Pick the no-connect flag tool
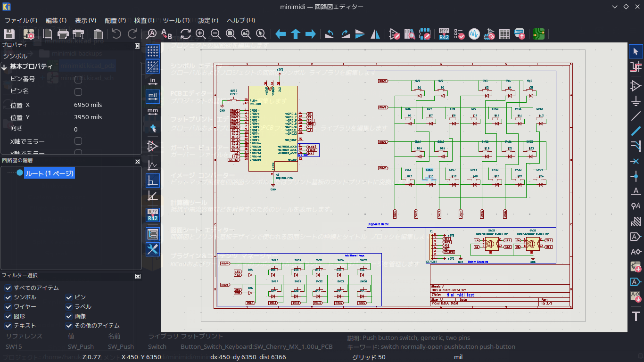 [636, 161]
